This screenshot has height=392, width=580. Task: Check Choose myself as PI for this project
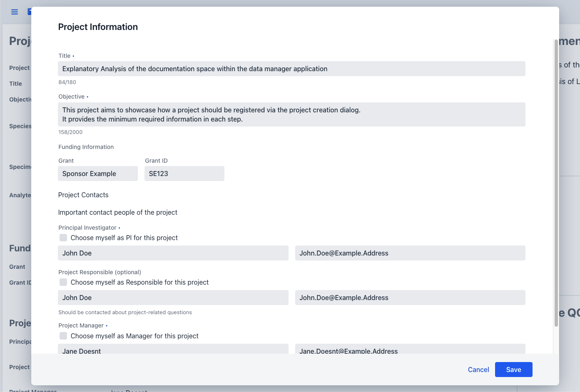tap(63, 238)
